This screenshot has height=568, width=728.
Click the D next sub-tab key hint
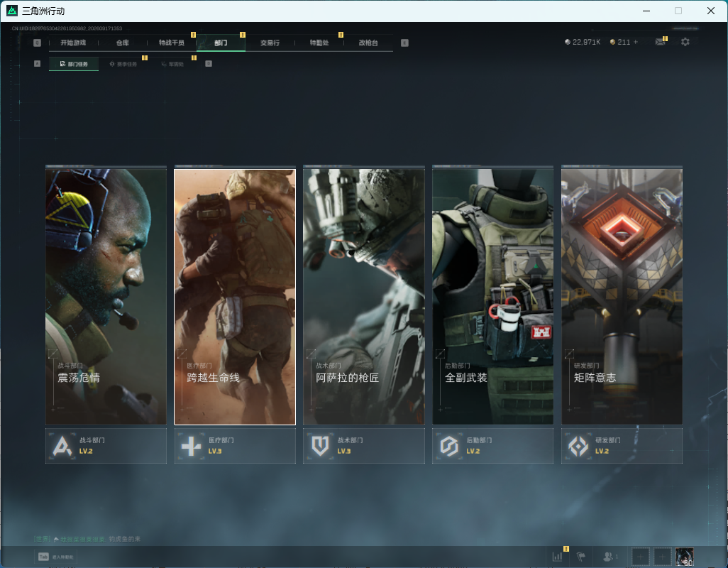[x=209, y=64]
